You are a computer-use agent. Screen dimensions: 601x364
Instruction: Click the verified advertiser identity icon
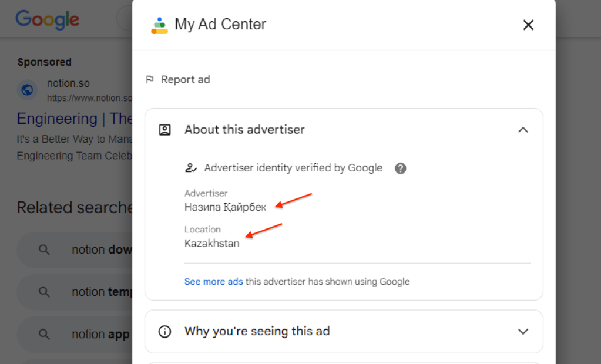(x=190, y=168)
